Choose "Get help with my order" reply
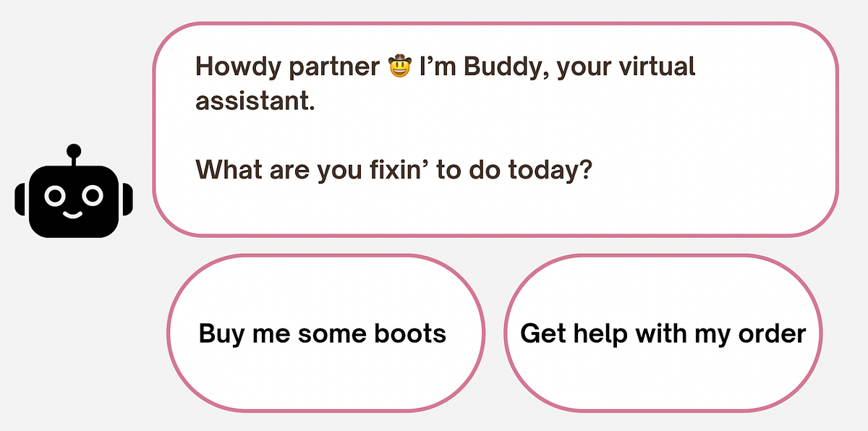 663,333
